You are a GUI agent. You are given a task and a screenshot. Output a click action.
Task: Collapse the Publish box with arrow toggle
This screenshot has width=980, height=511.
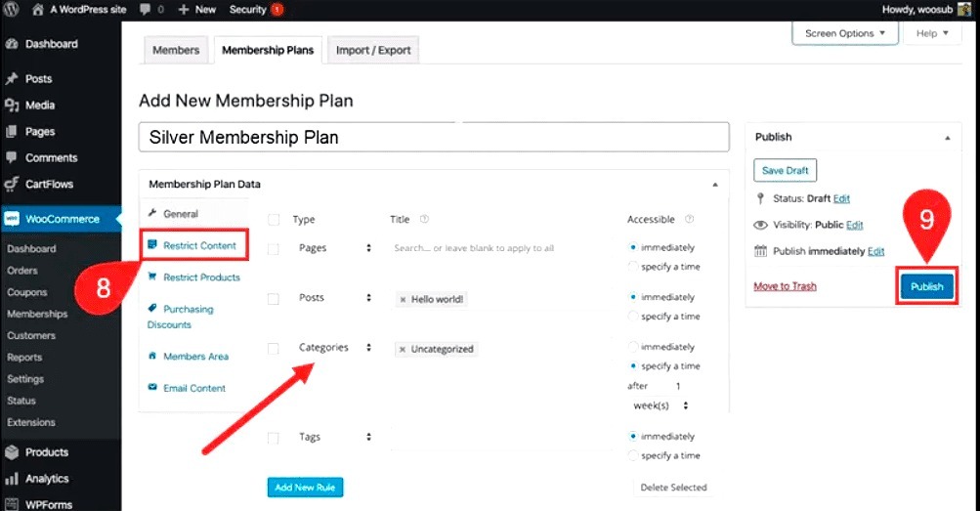coord(948,138)
